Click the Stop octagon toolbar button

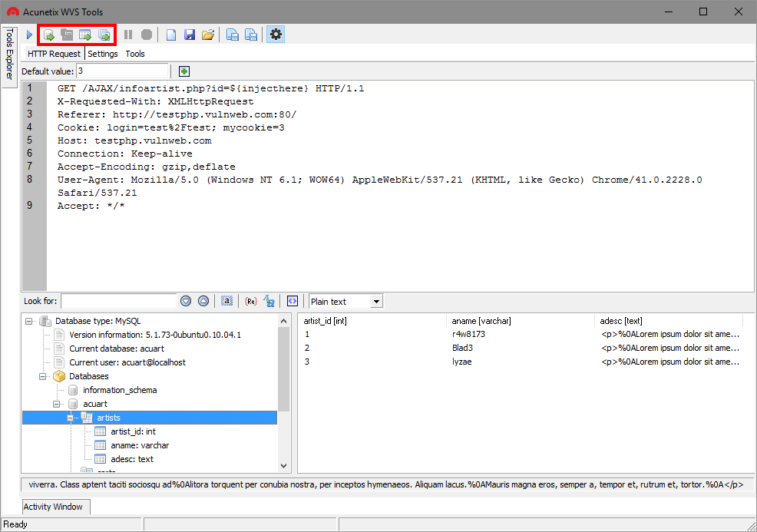tap(147, 35)
